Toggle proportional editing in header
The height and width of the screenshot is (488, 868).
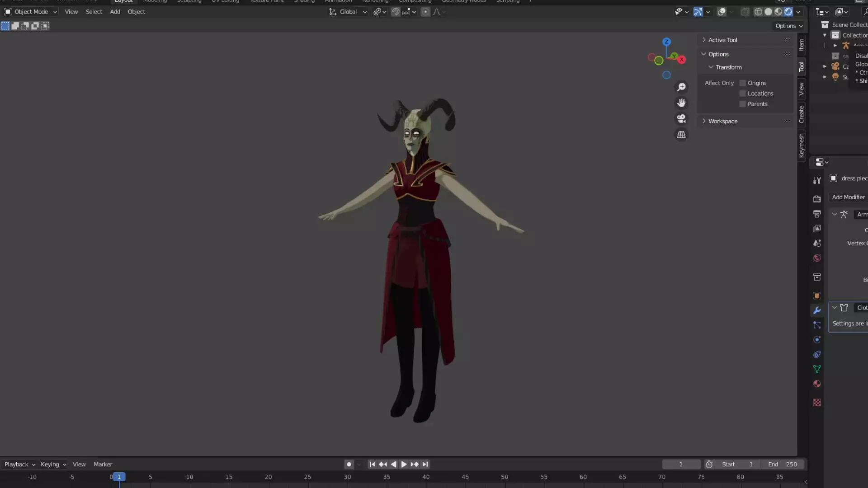pyautogui.click(x=425, y=12)
